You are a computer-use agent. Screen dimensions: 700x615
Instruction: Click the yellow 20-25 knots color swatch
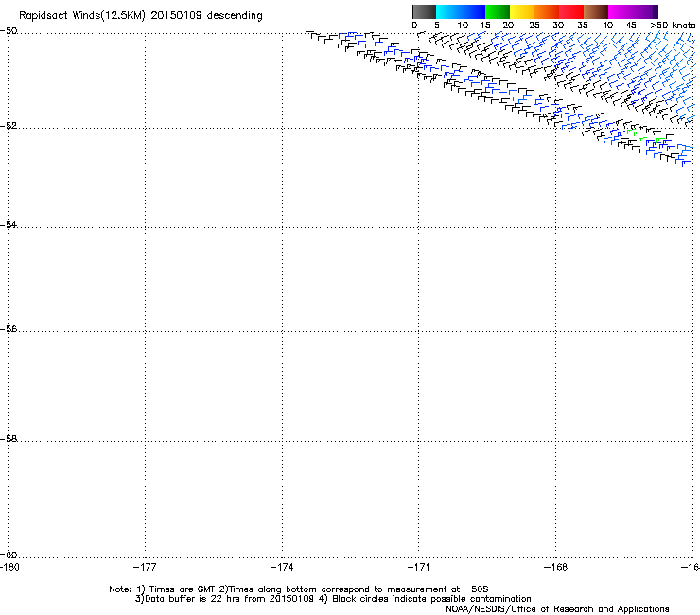click(522, 11)
